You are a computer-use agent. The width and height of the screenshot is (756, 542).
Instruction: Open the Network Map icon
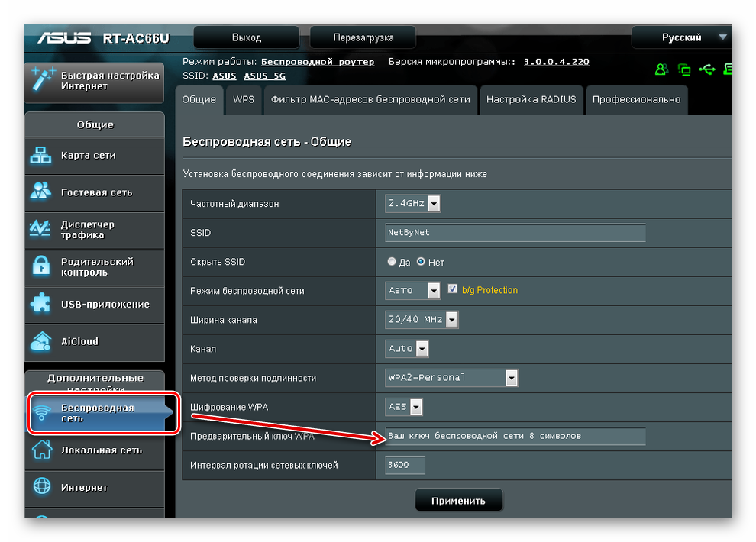coord(40,156)
